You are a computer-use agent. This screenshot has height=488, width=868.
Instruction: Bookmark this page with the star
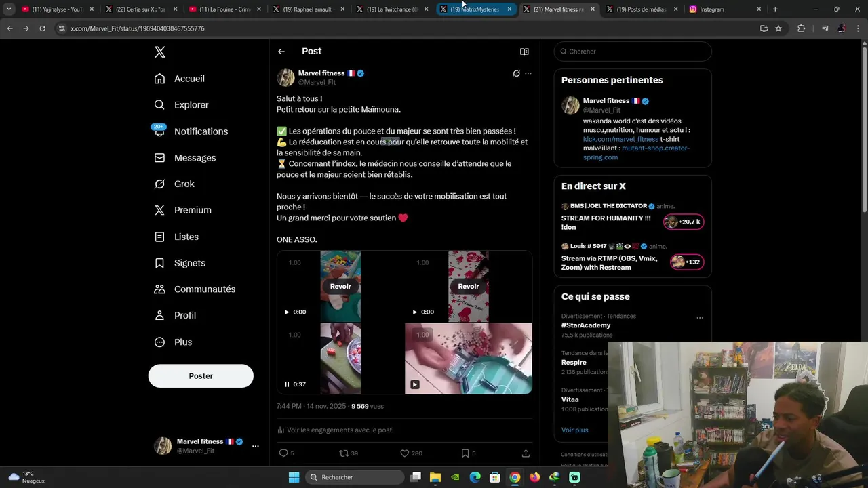point(778,28)
